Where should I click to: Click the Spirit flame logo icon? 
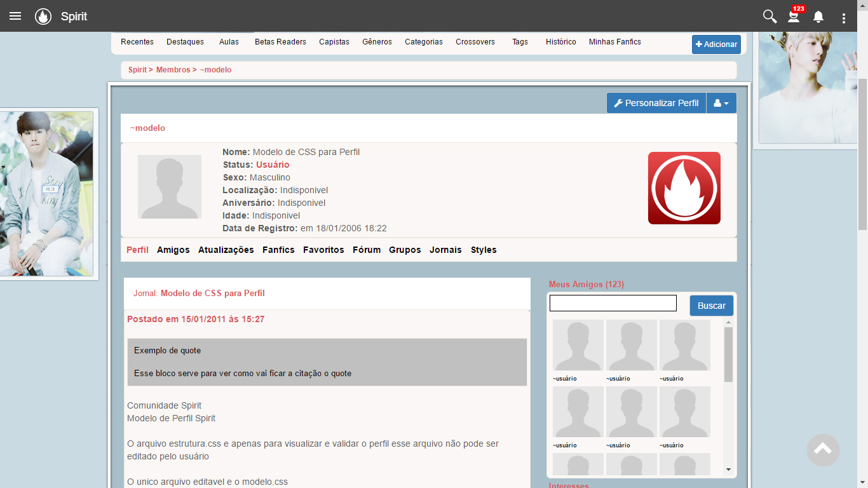click(43, 17)
